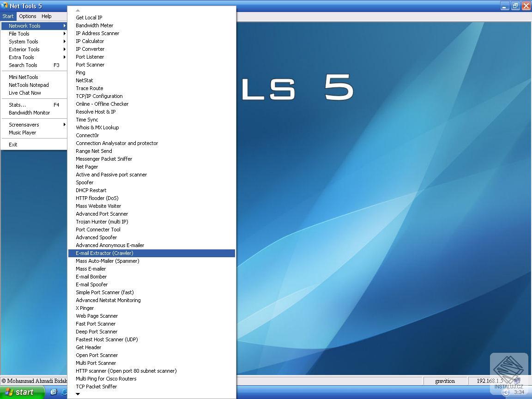Expand the Screensavers submenu
This screenshot has height=399, width=532.
[34, 125]
